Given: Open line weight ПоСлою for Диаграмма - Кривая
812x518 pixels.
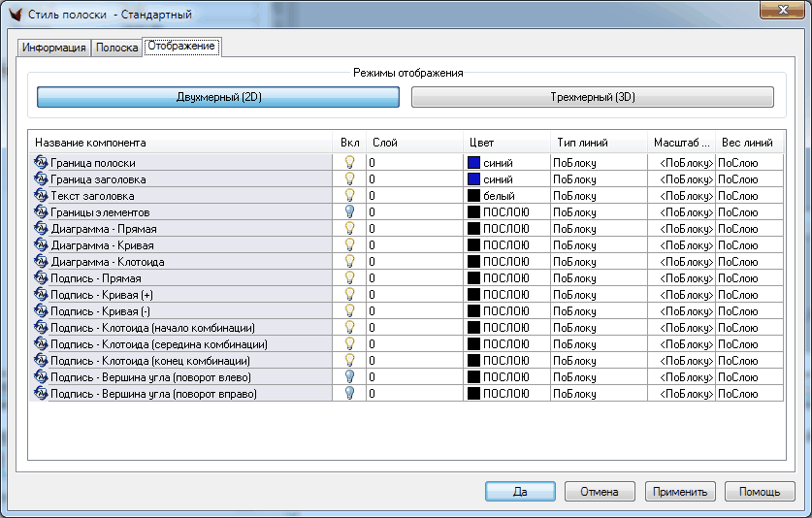Looking at the screenshot, I should pyautogui.click(x=749, y=245).
